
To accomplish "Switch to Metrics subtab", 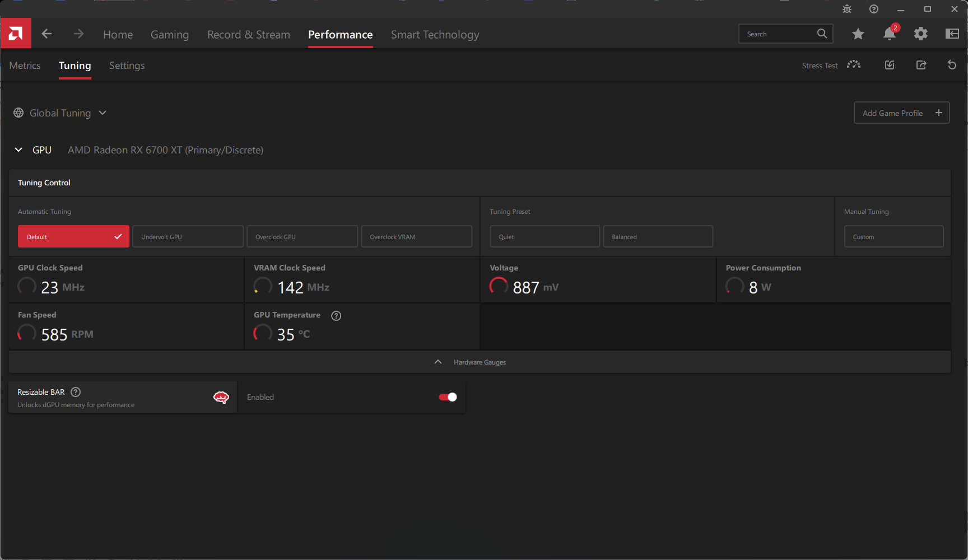I will click(x=25, y=66).
